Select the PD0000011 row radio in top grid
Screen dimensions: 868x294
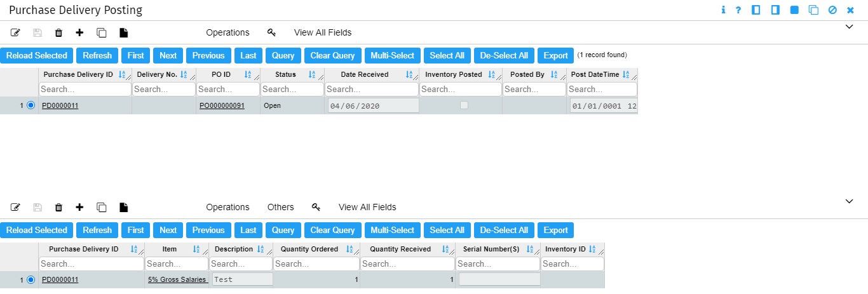coord(31,105)
